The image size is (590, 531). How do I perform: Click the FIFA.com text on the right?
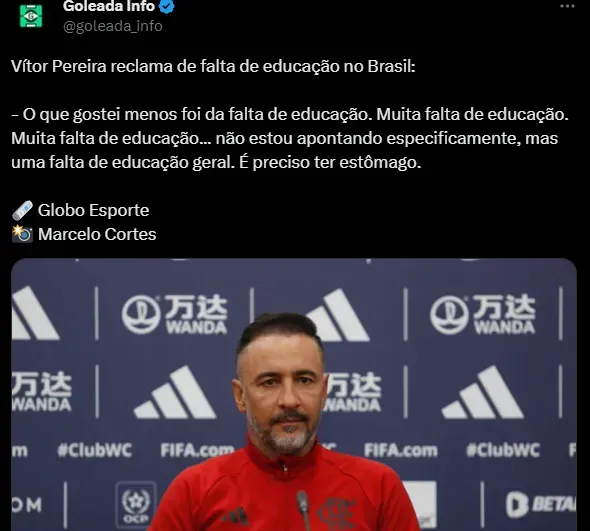pyautogui.click(x=401, y=450)
